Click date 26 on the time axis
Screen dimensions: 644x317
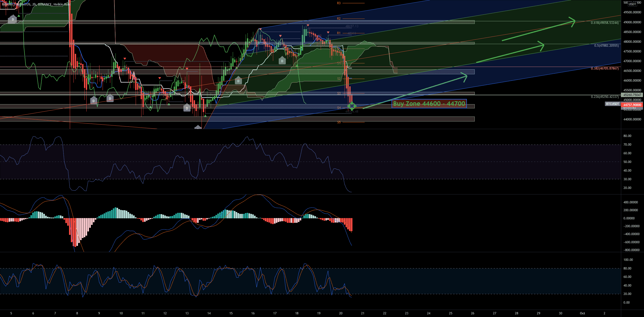[x=473, y=313]
